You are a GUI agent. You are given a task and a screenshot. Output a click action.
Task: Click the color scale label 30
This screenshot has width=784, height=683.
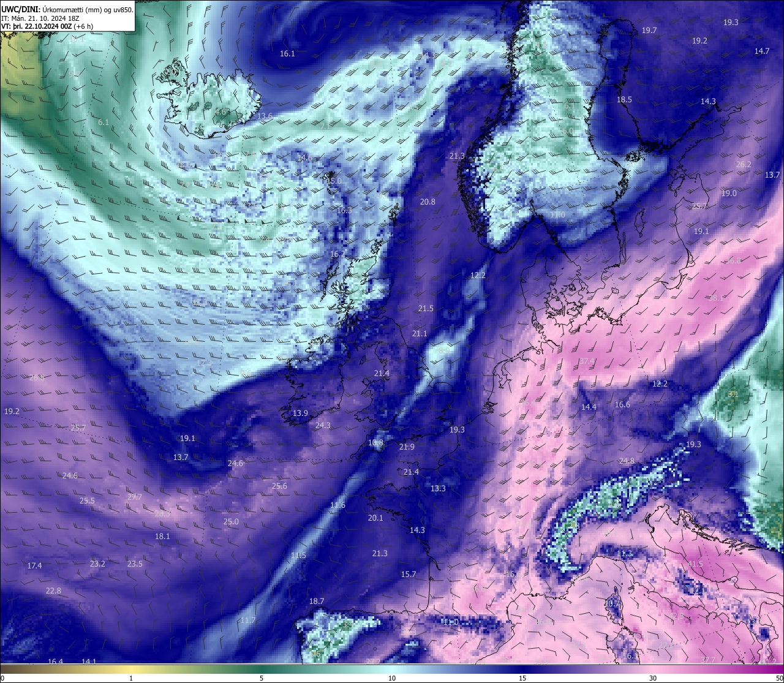[653, 678]
